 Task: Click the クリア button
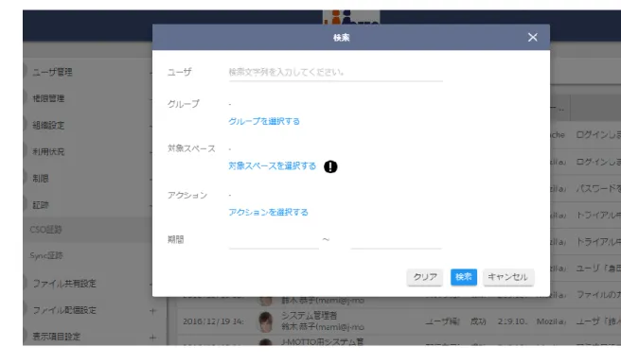[424, 277]
